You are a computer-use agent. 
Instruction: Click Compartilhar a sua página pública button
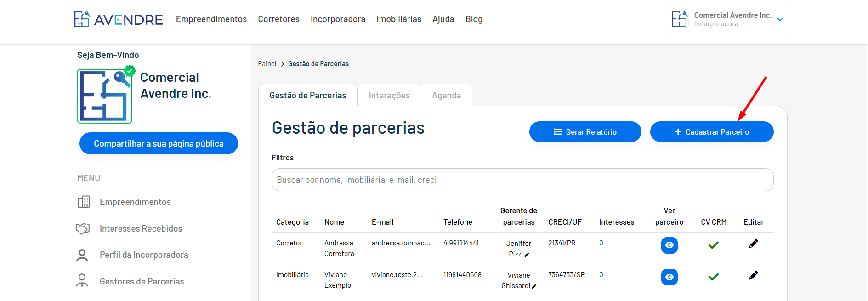159,143
